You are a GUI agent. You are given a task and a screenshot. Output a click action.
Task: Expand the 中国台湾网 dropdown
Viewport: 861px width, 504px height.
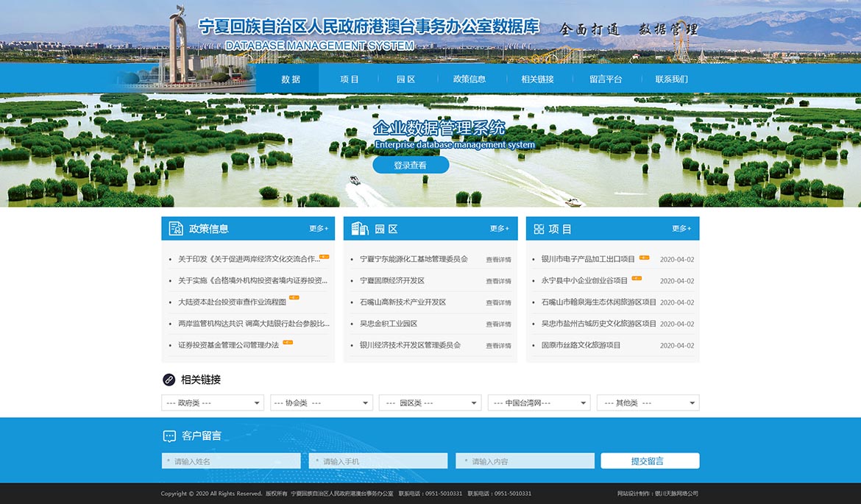click(539, 403)
